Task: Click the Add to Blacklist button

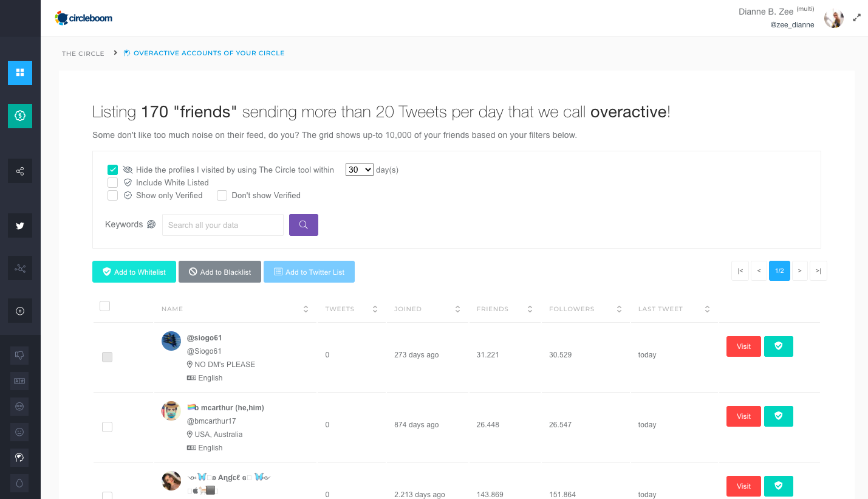Action: click(x=219, y=272)
